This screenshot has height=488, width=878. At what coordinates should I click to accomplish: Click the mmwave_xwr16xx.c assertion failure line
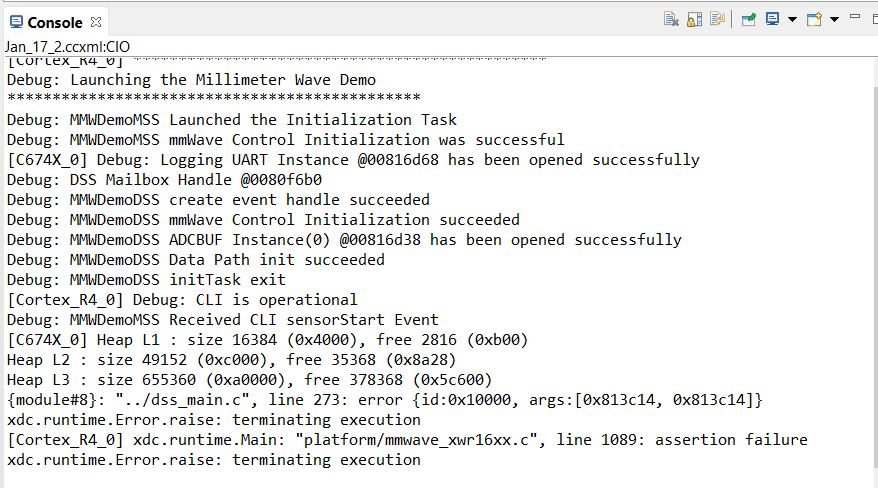pos(407,440)
